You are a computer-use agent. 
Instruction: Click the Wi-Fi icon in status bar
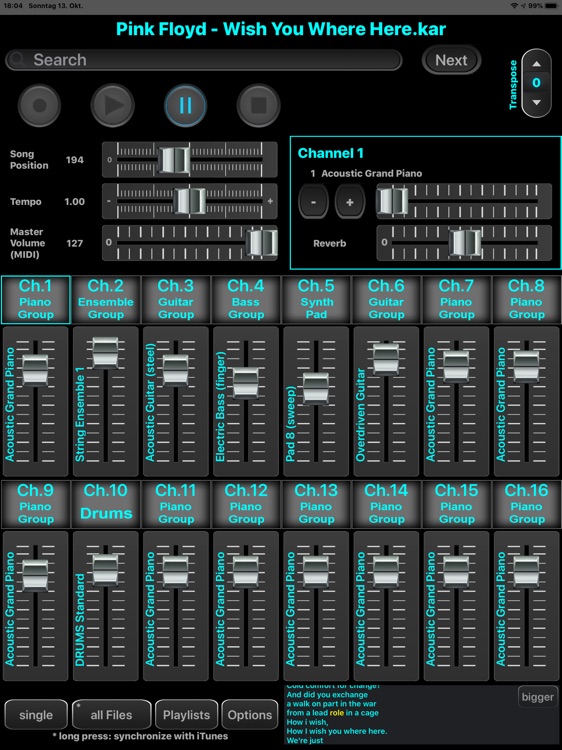pyautogui.click(x=514, y=6)
